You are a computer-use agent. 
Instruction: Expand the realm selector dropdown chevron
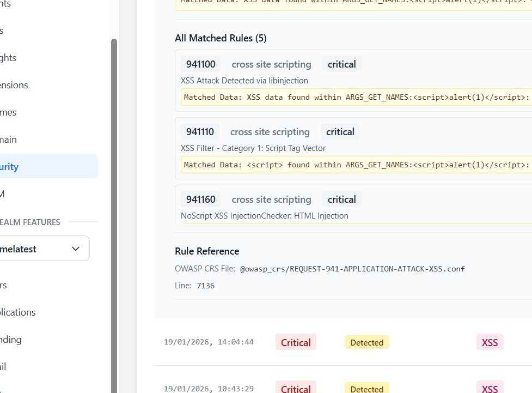point(76,249)
